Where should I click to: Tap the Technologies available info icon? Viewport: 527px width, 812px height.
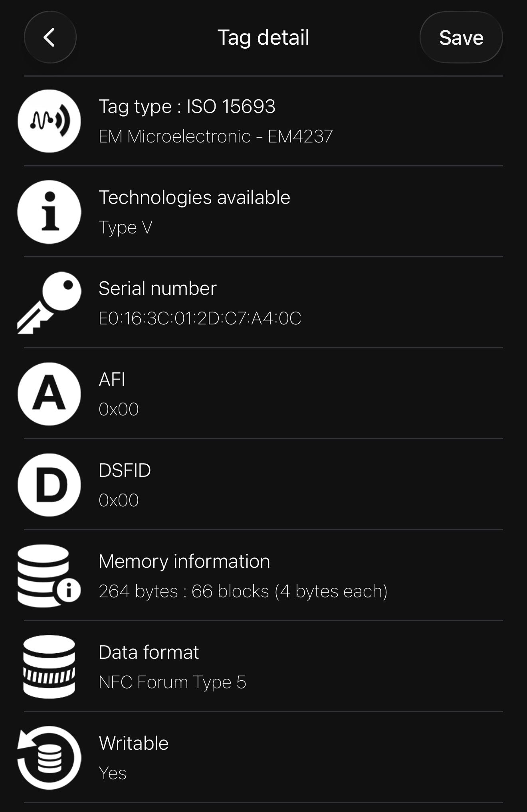click(49, 212)
